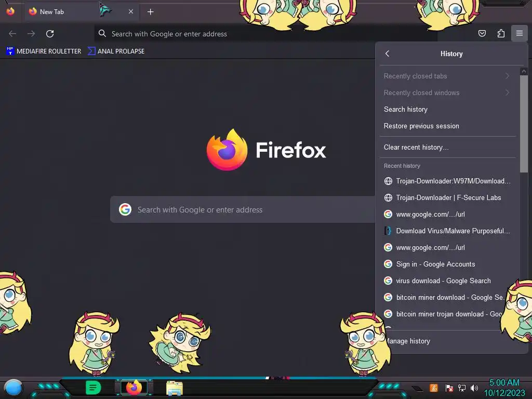Open the Action Center flag tray icon
532x399 pixels.
[x=449, y=388]
